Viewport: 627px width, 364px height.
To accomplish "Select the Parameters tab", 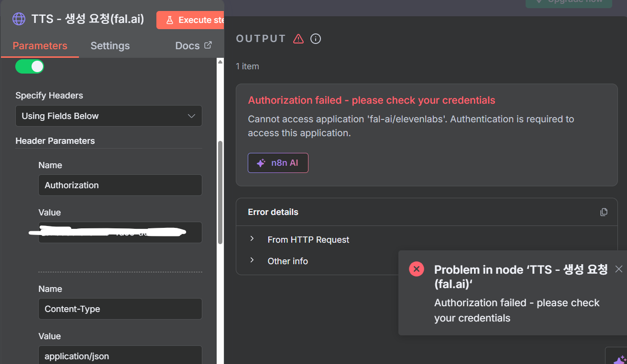I will (40, 46).
